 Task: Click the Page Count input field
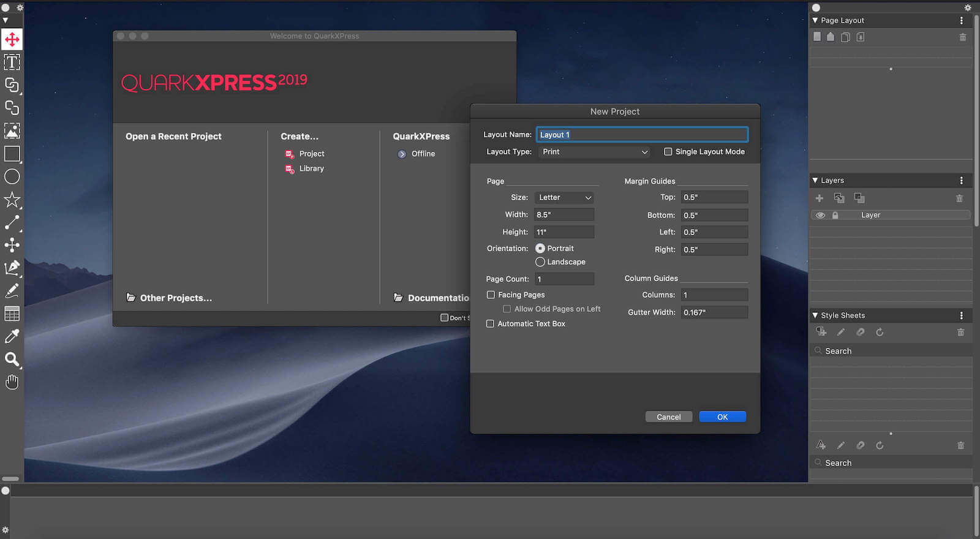pos(563,279)
